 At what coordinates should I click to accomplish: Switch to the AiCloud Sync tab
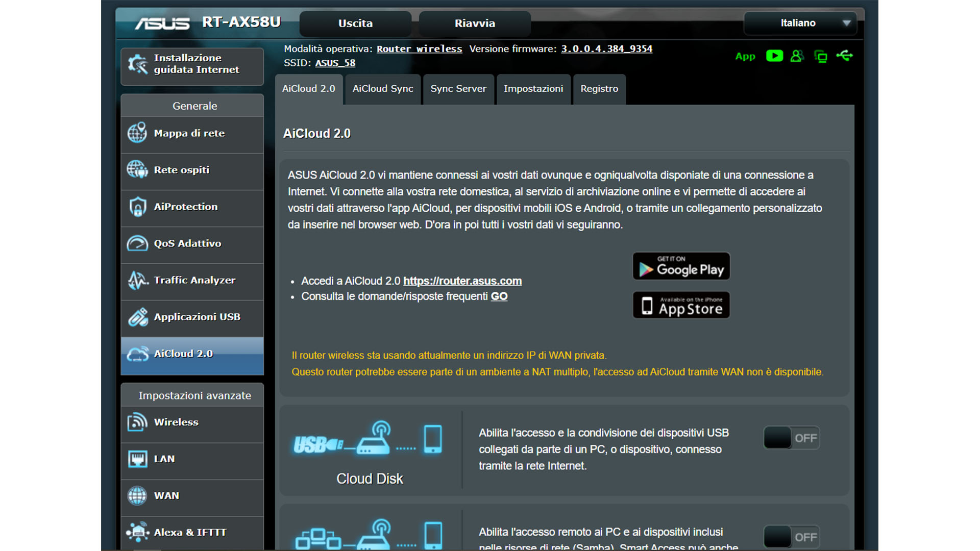[x=383, y=89]
